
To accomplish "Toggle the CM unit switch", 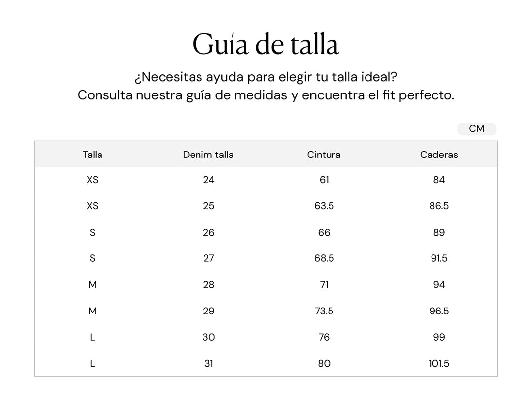I will point(476,129).
